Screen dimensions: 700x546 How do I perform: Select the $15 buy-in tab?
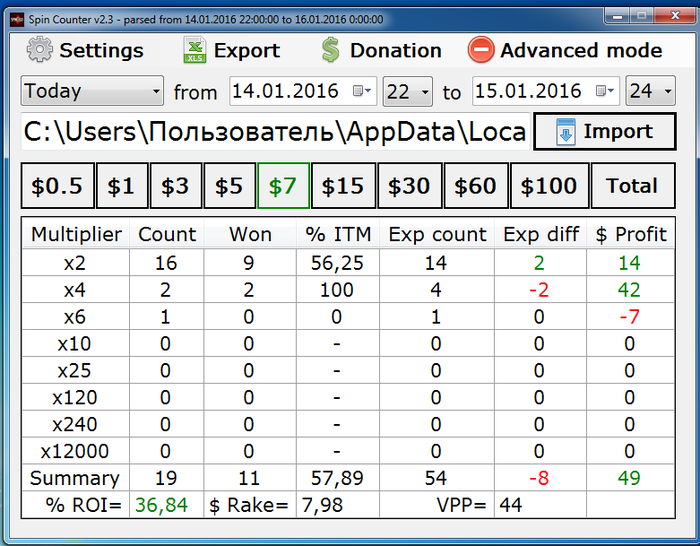coord(343,186)
